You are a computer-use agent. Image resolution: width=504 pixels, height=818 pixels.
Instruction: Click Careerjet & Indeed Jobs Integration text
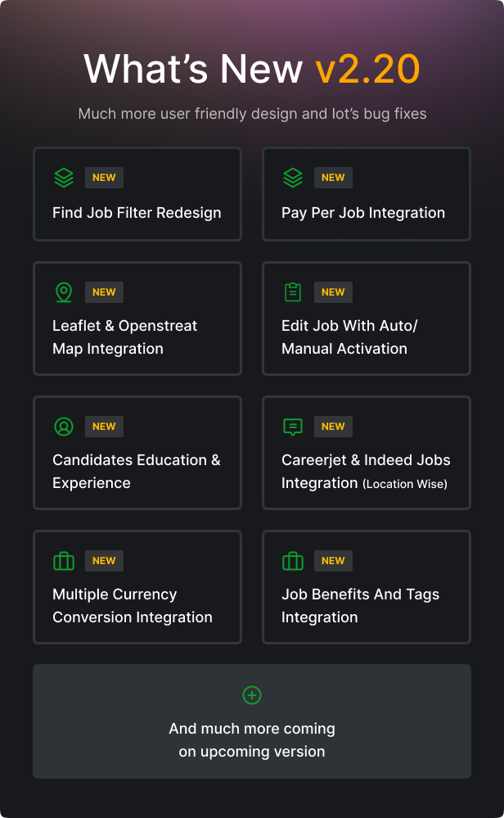[366, 472]
